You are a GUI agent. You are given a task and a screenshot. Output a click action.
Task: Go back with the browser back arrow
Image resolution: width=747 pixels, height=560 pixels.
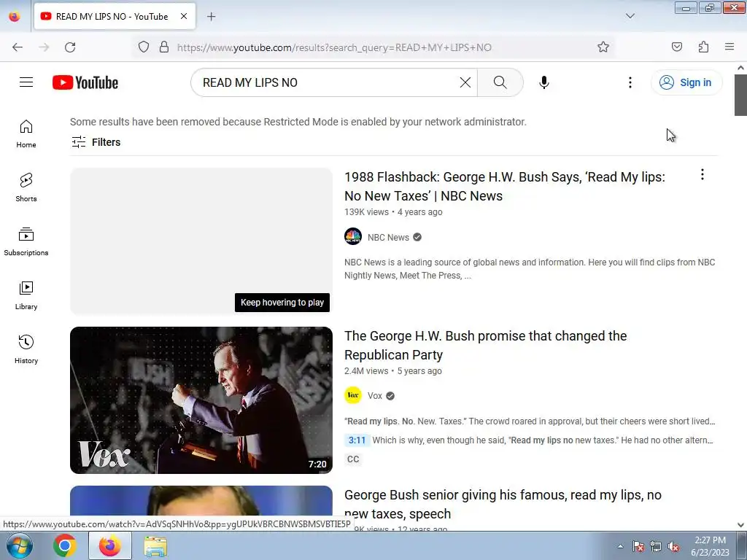(x=18, y=47)
